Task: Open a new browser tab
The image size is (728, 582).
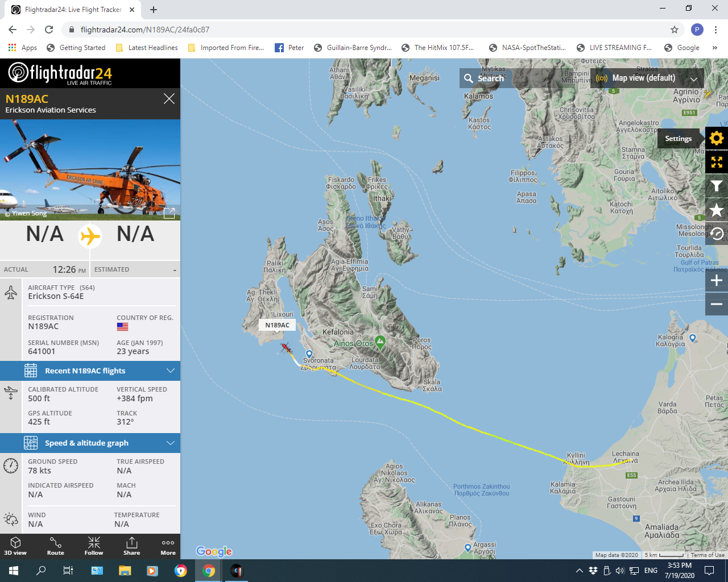Action: coord(154,10)
